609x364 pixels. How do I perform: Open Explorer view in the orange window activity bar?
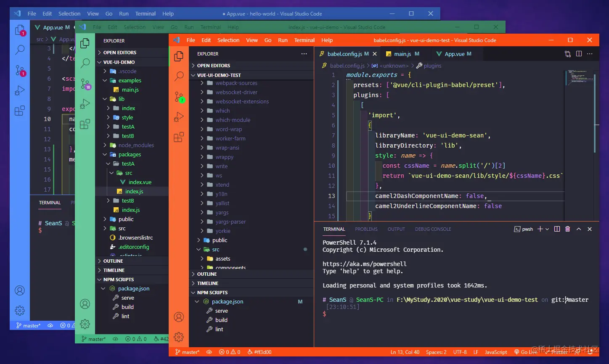pos(179,56)
